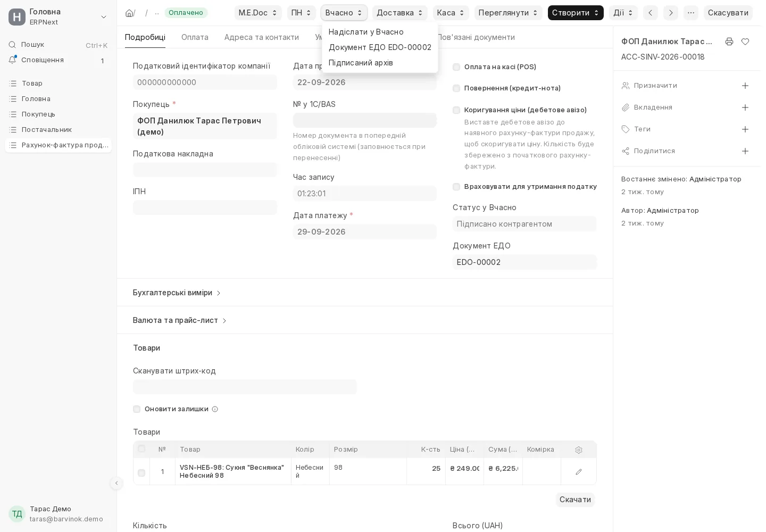Toggle the Оплата на касі (POS) checkbox
Viewport: 766px width, 532px height.
[x=456, y=67]
